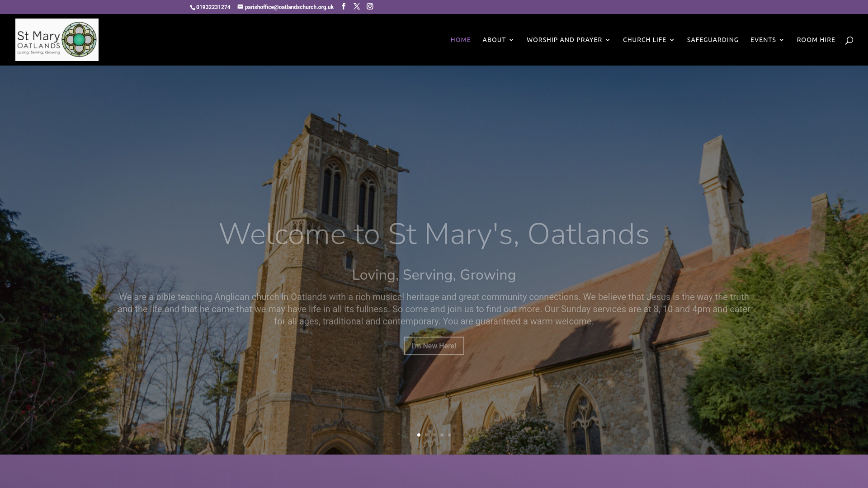Select the first slide indicator dot
The width and height of the screenshot is (868, 488).
[419, 435]
